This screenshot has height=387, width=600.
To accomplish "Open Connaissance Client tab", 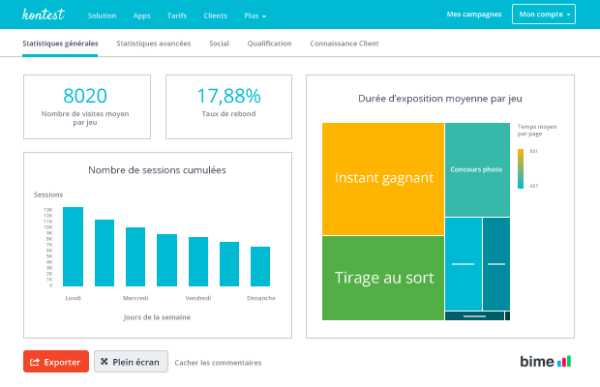I will point(344,43).
